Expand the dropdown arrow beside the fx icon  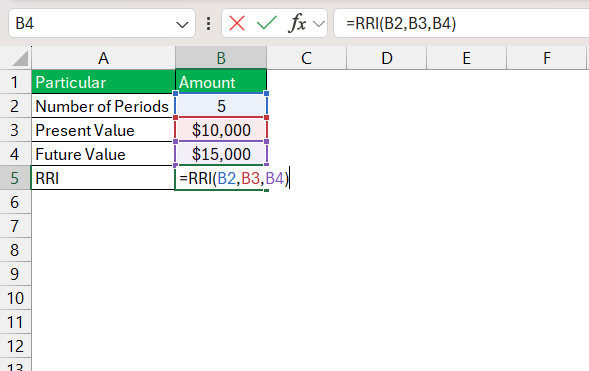(x=319, y=24)
